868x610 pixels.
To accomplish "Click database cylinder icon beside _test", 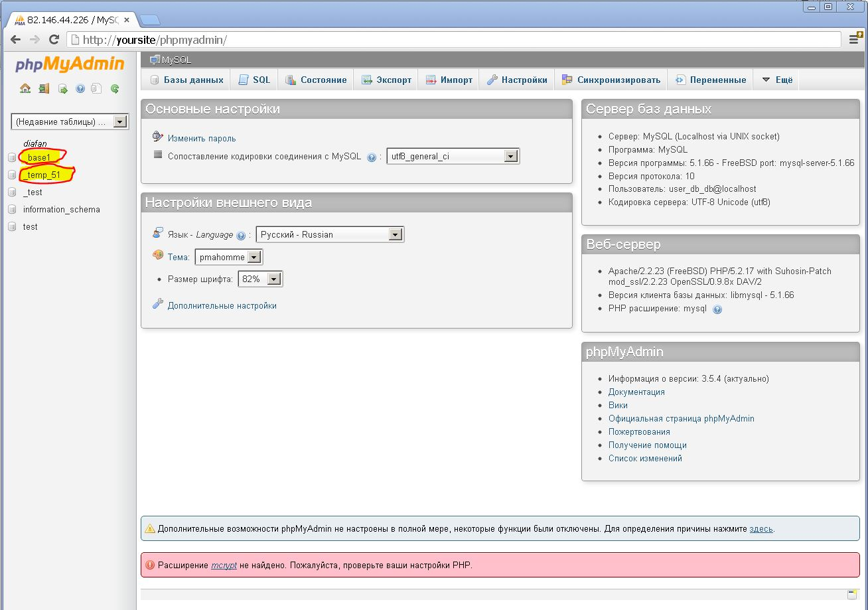I will click(12, 192).
